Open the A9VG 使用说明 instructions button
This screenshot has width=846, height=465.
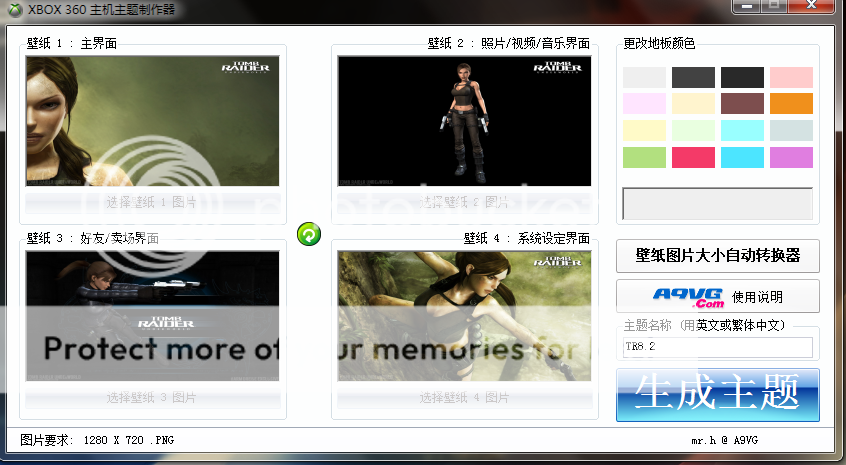718,296
